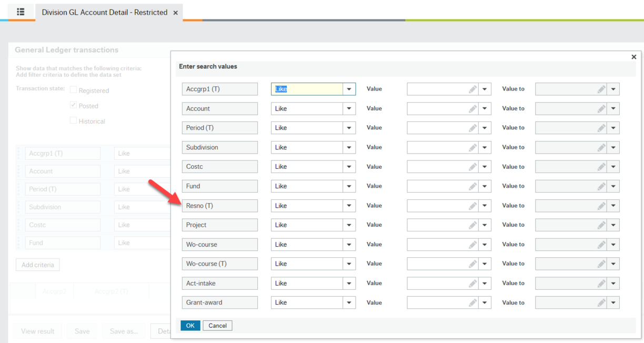Enable the Registered checkbox
644x343 pixels.
pos(73,90)
